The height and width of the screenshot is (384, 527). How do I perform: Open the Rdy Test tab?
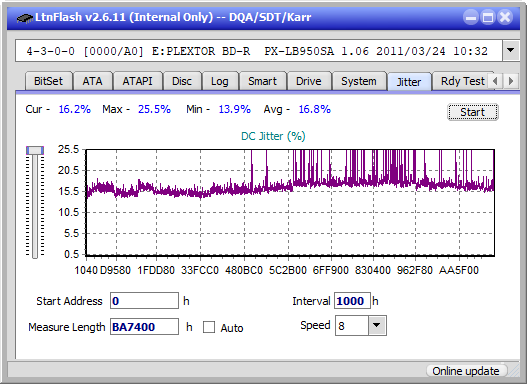coord(462,81)
